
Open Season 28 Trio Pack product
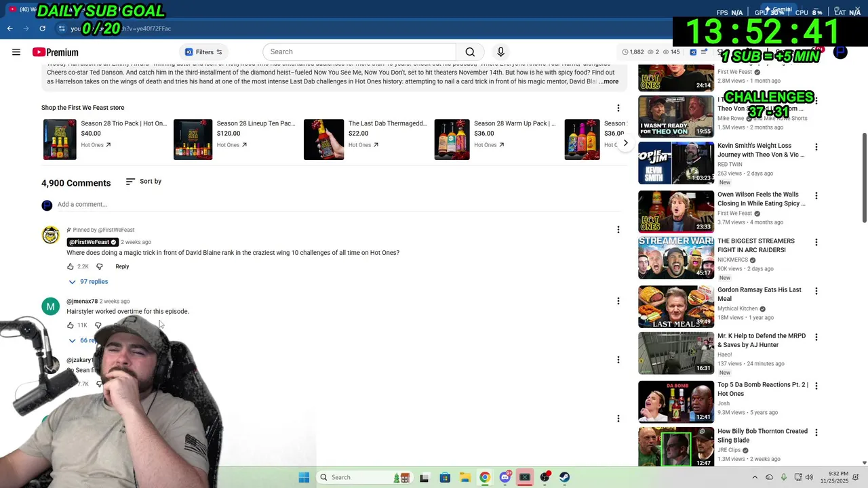pos(105,140)
